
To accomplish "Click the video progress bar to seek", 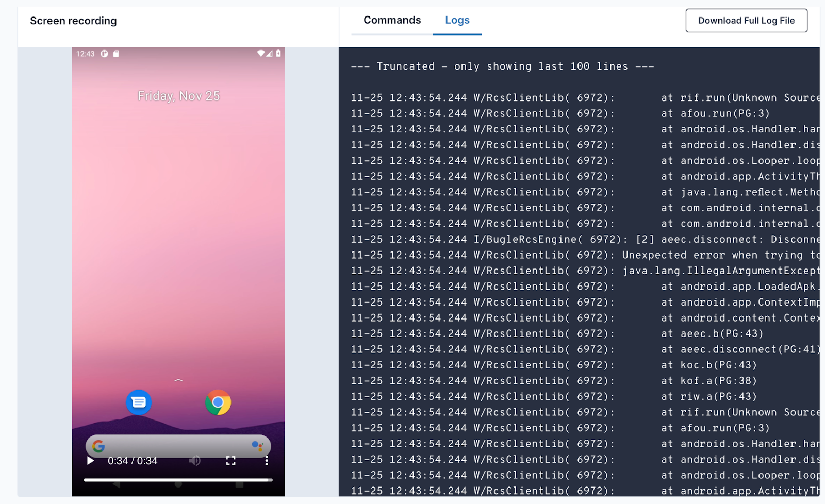I will click(x=178, y=478).
